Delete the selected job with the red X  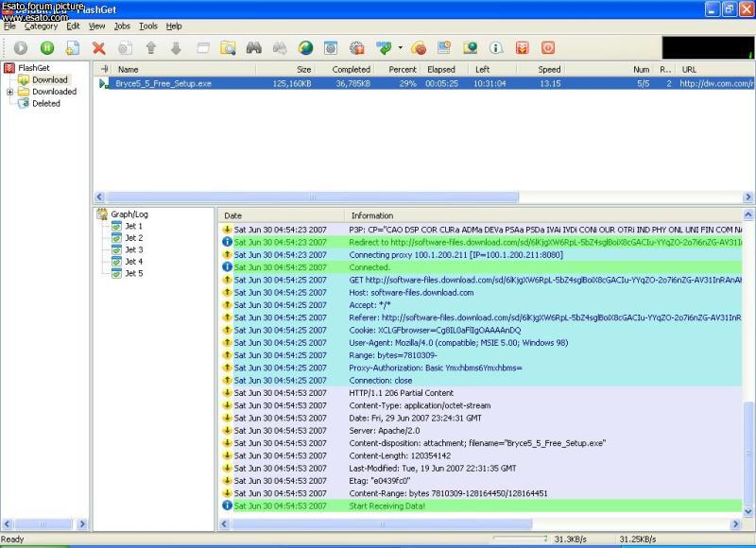(99, 48)
